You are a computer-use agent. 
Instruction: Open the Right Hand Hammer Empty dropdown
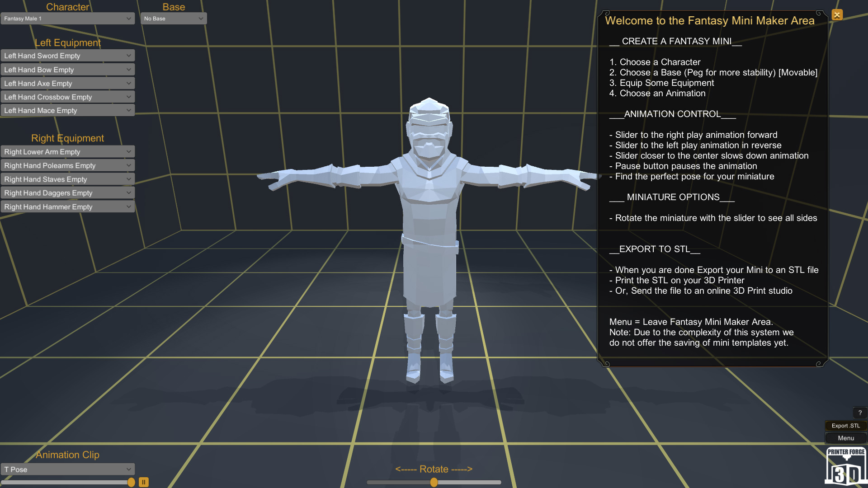68,206
